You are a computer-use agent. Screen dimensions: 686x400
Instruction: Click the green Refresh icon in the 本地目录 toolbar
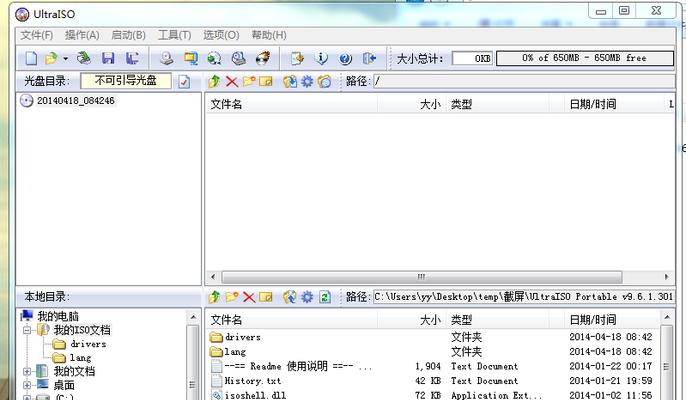(325, 297)
